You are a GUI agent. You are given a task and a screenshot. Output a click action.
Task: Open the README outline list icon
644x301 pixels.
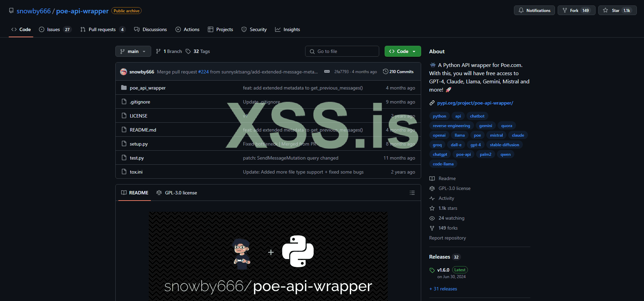pyautogui.click(x=412, y=193)
